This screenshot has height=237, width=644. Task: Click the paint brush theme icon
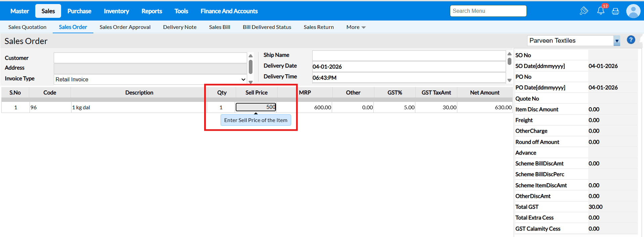pyautogui.click(x=584, y=11)
